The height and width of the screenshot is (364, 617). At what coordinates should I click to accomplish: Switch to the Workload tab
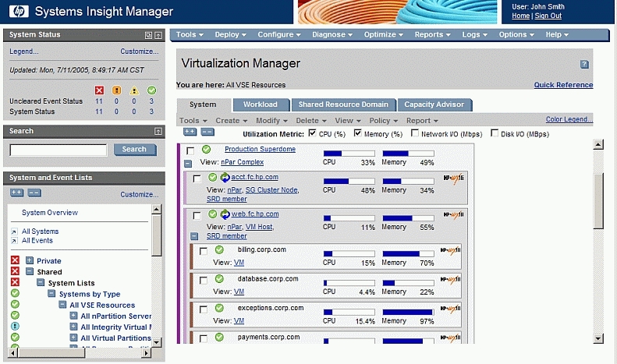tap(261, 104)
